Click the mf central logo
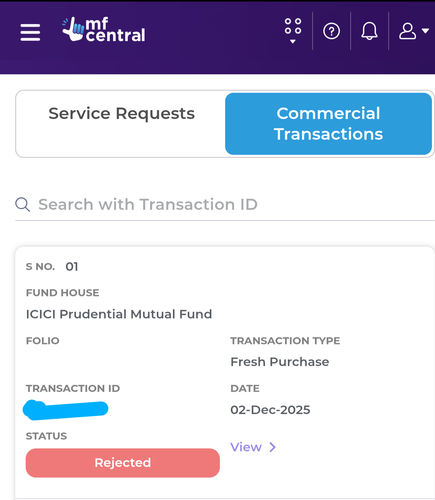 [x=103, y=30]
